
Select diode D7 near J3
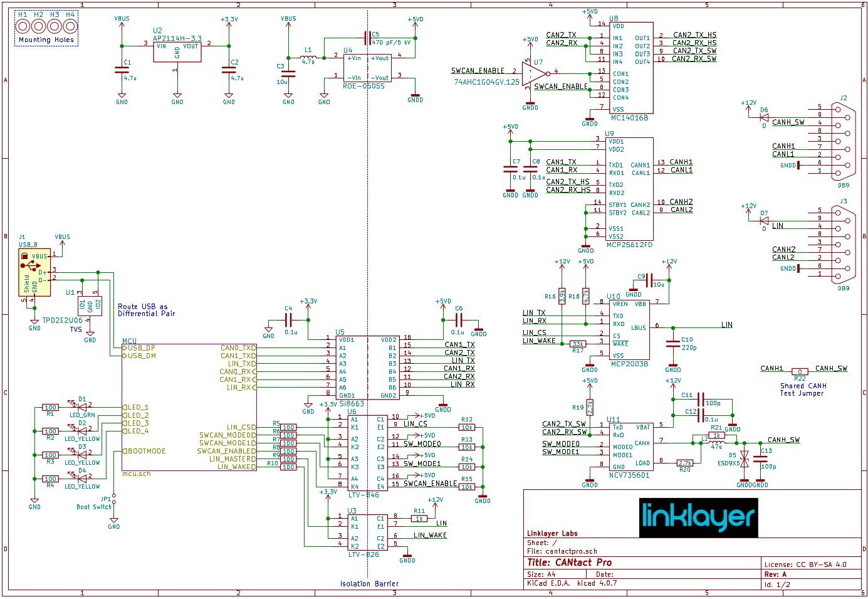(x=764, y=221)
